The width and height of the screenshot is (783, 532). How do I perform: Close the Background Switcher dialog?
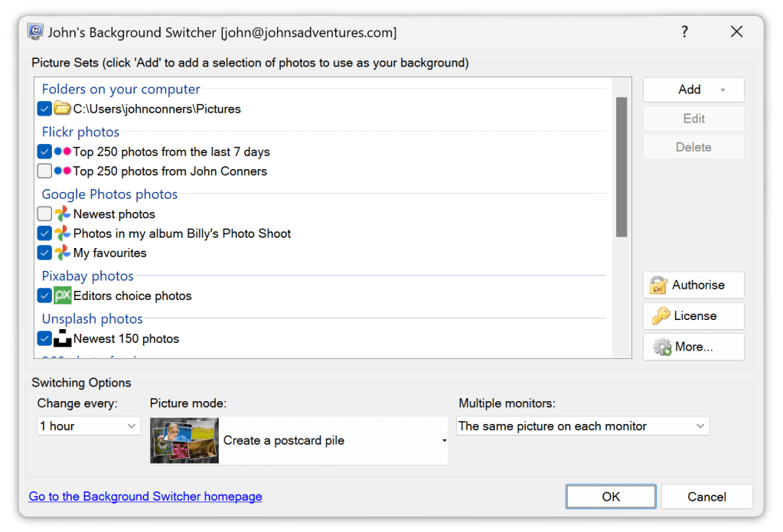(x=736, y=32)
